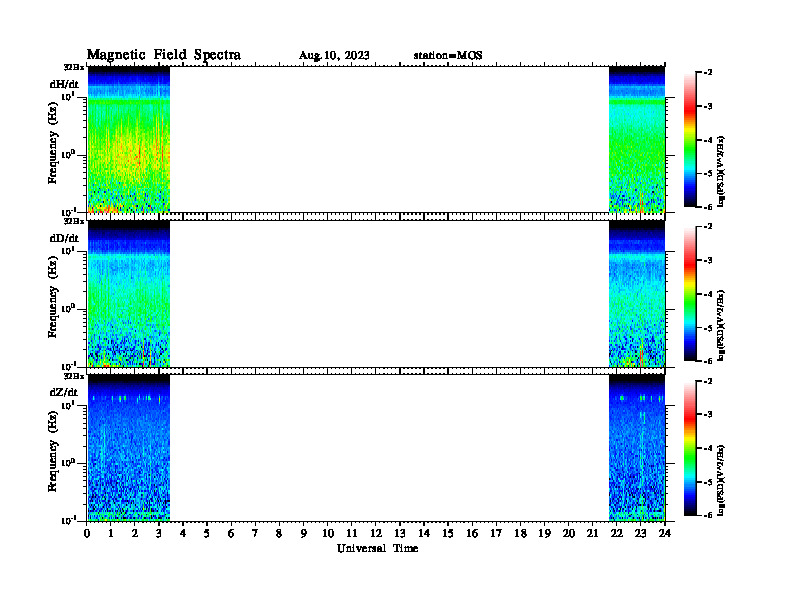
Task: Click the "dZ/dt" panel label
Action: click(64, 392)
